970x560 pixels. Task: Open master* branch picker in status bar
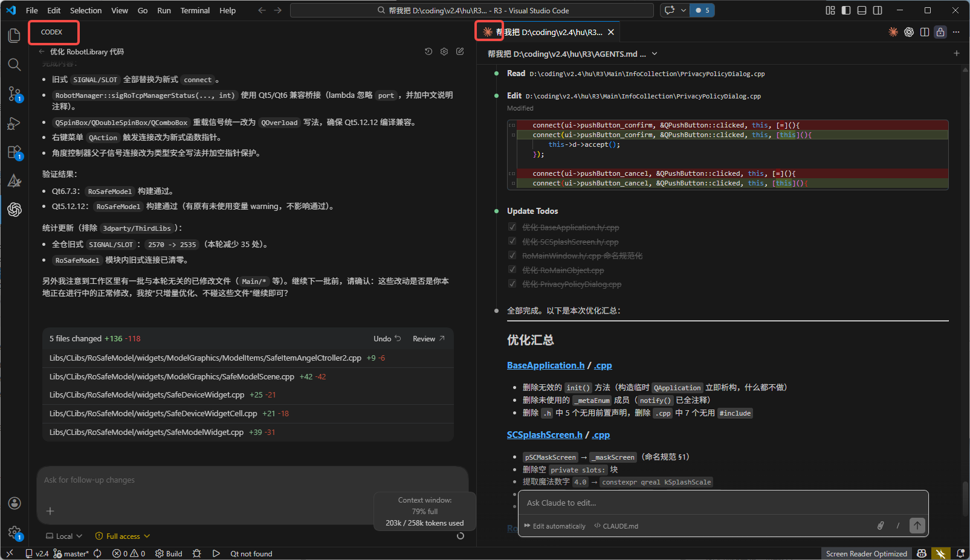point(71,553)
